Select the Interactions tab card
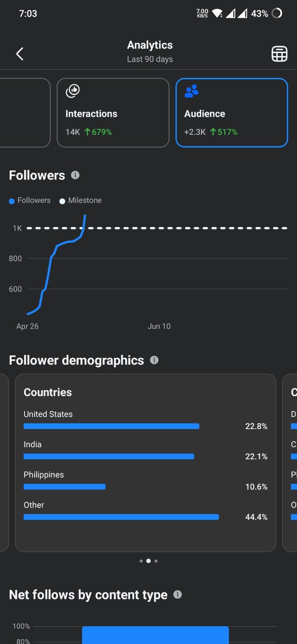The width and height of the screenshot is (297, 644). [113, 113]
